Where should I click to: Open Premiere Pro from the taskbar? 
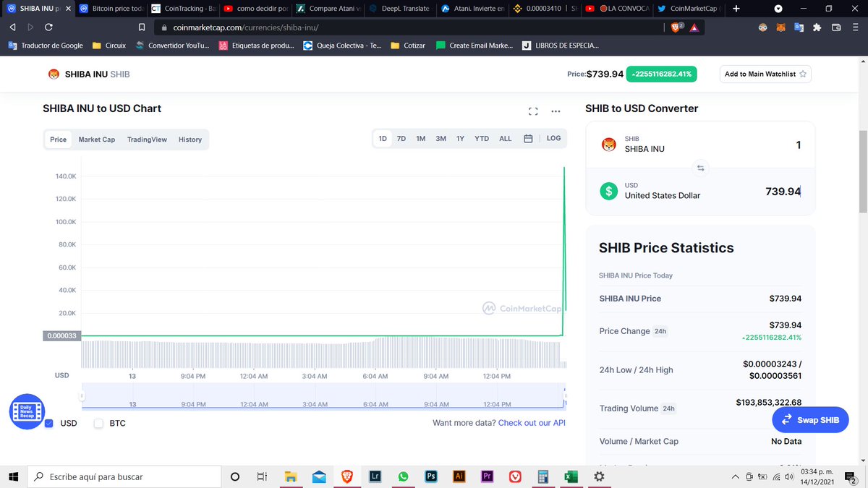pyautogui.click(x=487, y=476)
